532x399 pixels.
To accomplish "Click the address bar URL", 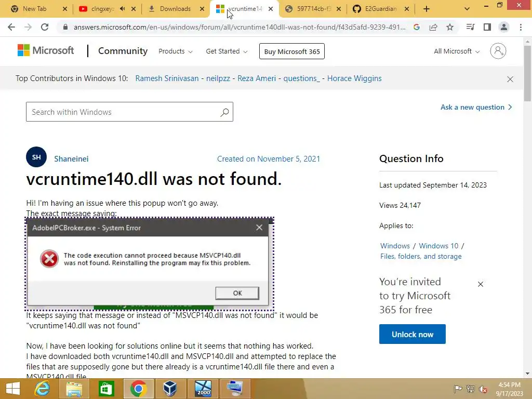I will click(x=239, y=27).
